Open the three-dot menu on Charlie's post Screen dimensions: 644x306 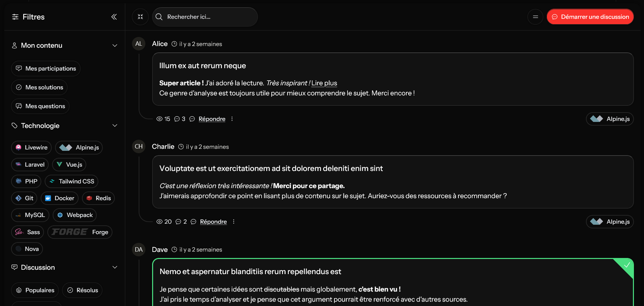234,222
